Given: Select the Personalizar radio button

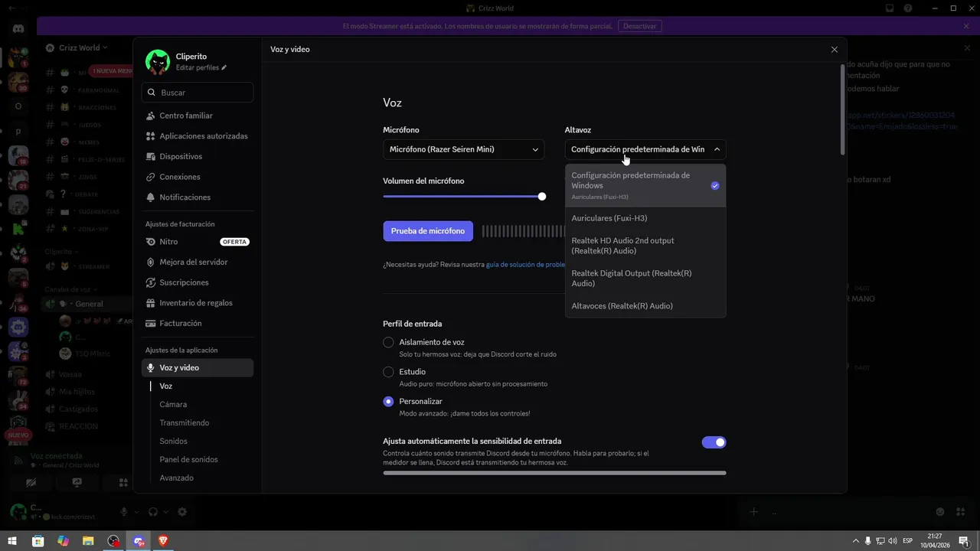Looking at the screenshot, I should (x=388, y=402).
